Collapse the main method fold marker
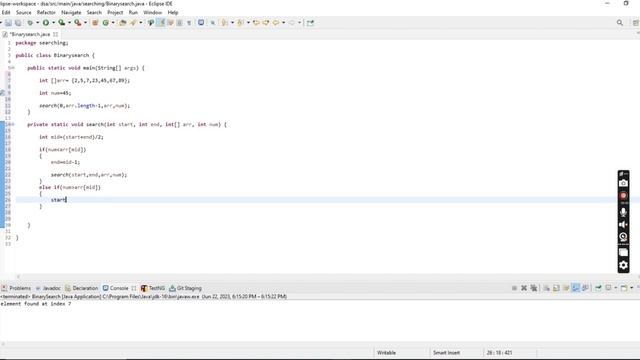 click(x=13, y=68)
